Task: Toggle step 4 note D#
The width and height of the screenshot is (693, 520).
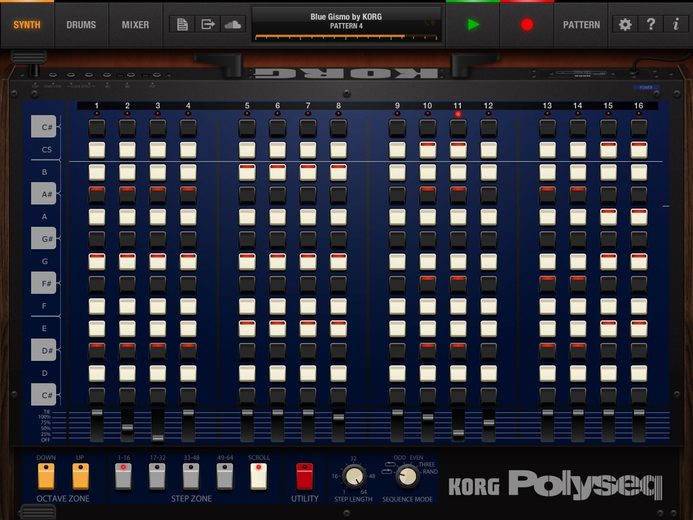Action: point(188,351)
